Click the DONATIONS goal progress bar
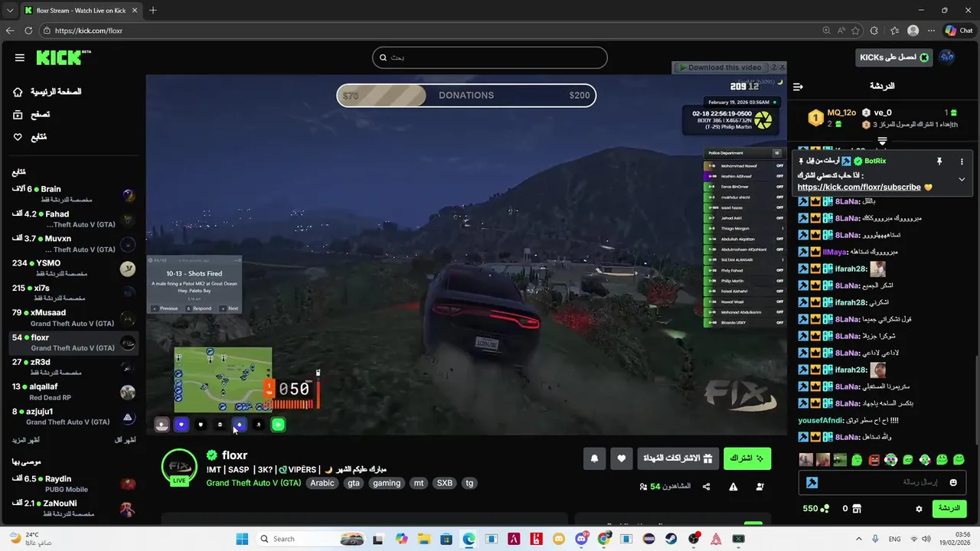Image resolution: width=980 pixels, height=551 pixels. click(x=466, y=96)
